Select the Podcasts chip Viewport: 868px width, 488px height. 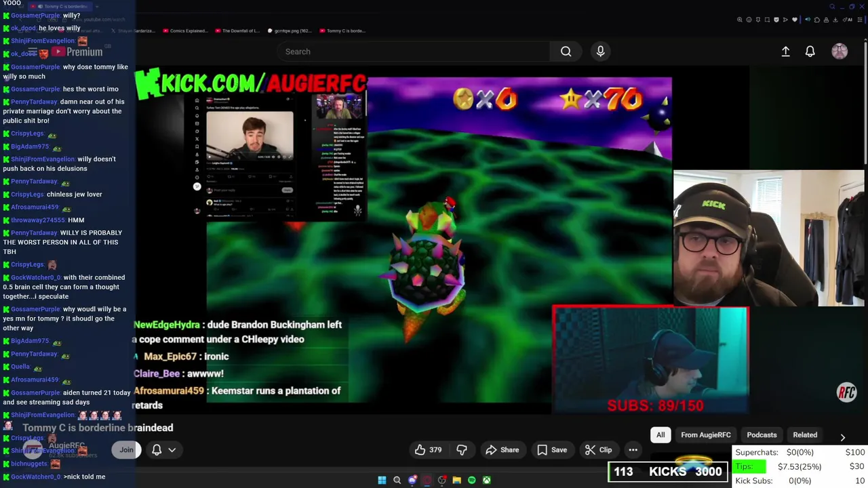762,435
